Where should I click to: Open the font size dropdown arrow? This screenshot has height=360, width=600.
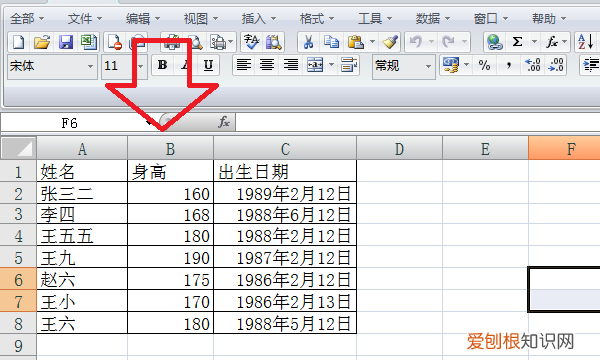[140, 66]
